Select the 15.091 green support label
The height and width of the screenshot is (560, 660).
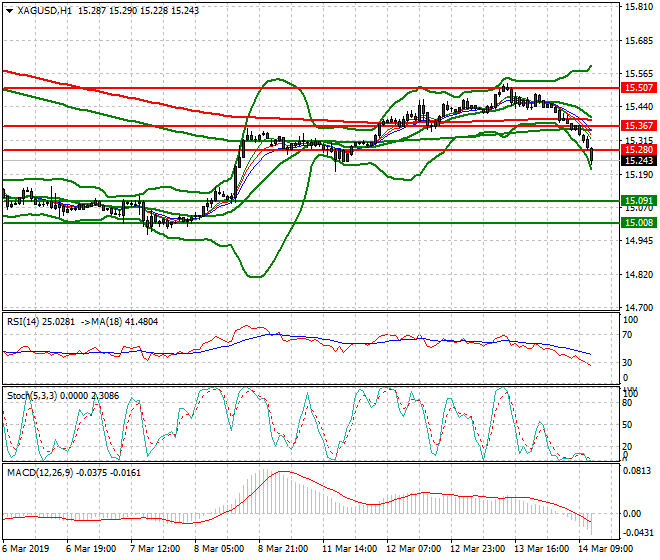coord(639,201)
